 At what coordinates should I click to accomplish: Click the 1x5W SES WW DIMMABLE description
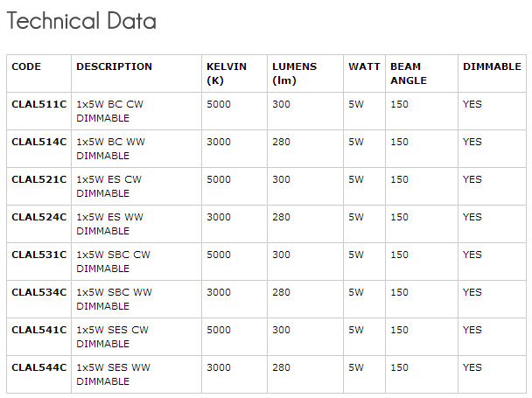114,374
